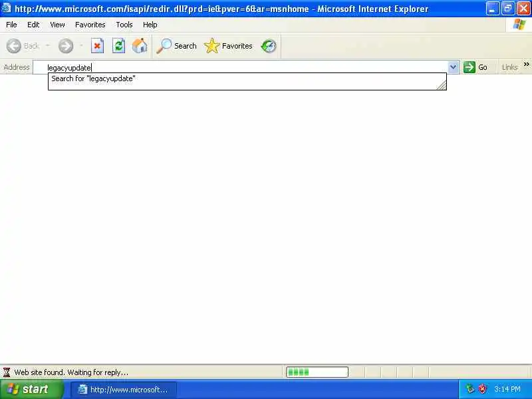Image resolution: width=532 pixels, height=399 pixels.
Task: Click the Address label
Action: 17,67
